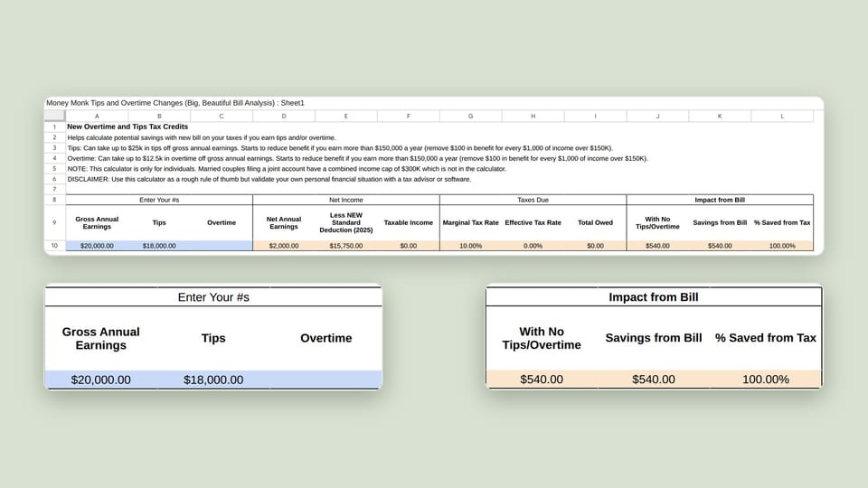This screenshot has height=488, width=868.
Task: Click 'With No Tips/Overtime' header in spreadsheet row 9
Action: click(657, 222)
